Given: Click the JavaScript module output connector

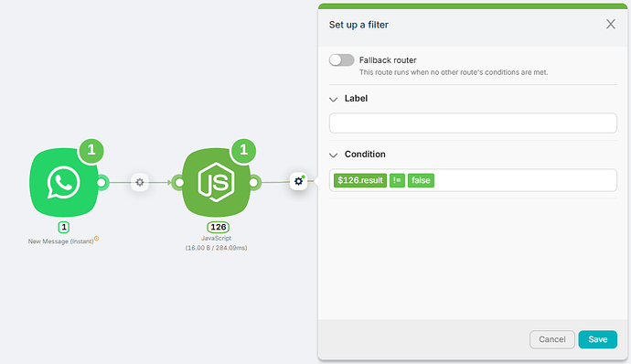Looking at the screenshot, I should click(x=253, y=182).
